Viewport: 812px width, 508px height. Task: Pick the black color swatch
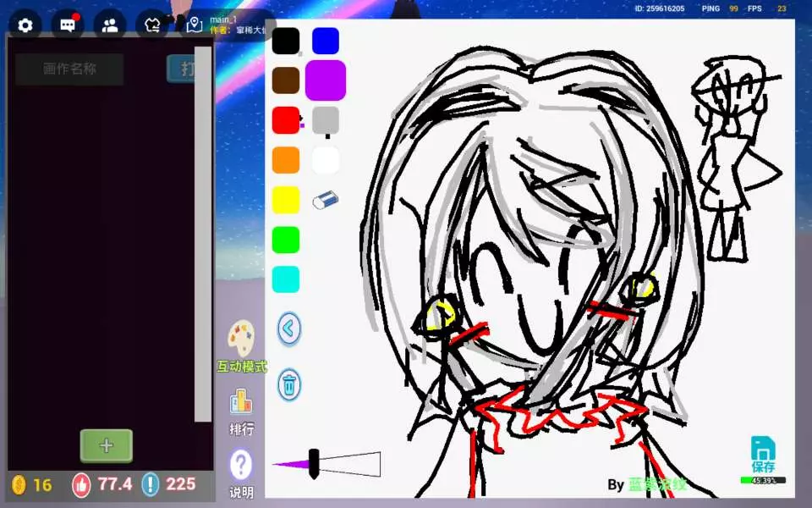[x=286, y=41]
